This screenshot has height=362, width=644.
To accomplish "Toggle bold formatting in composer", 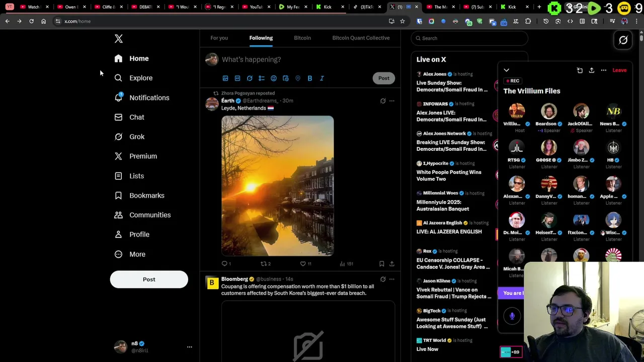I will pyautogui.click(x=310, y=78).
